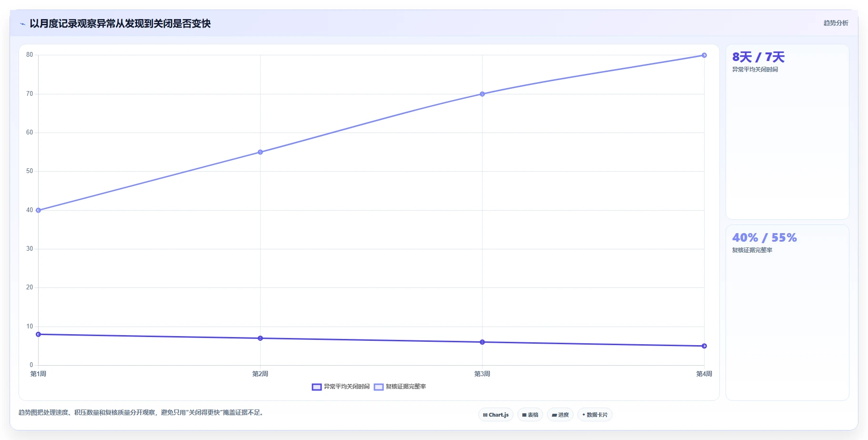This screenshot has width=868, height=440.
Task: Select the Chart.js chip
Action: coord(495,415)
